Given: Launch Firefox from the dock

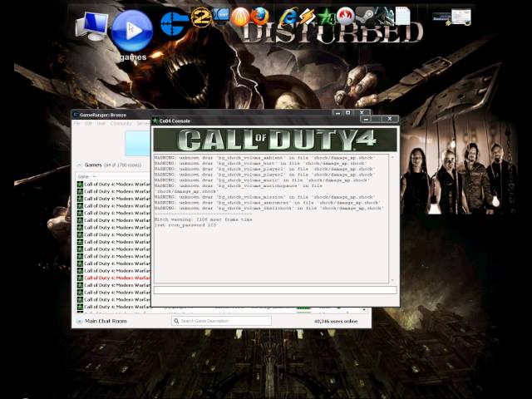Looking at the screenshot, I should pos(259,17).
